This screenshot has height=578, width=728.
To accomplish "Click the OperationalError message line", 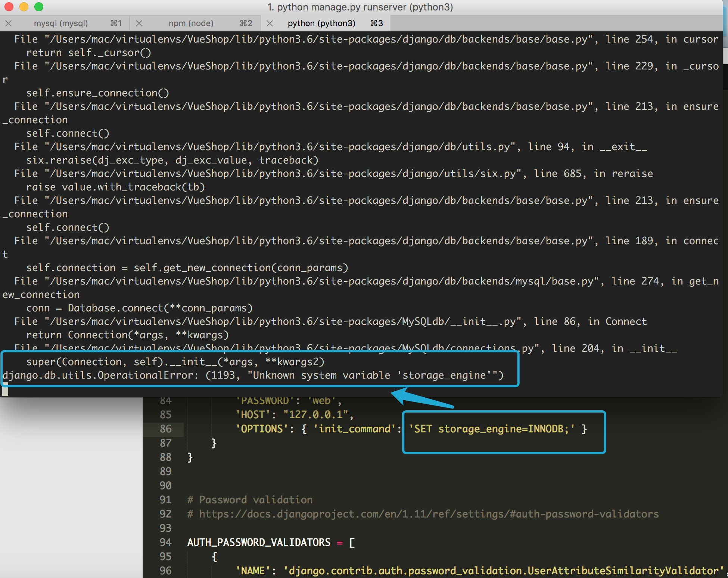I will (x=253, y=375).
